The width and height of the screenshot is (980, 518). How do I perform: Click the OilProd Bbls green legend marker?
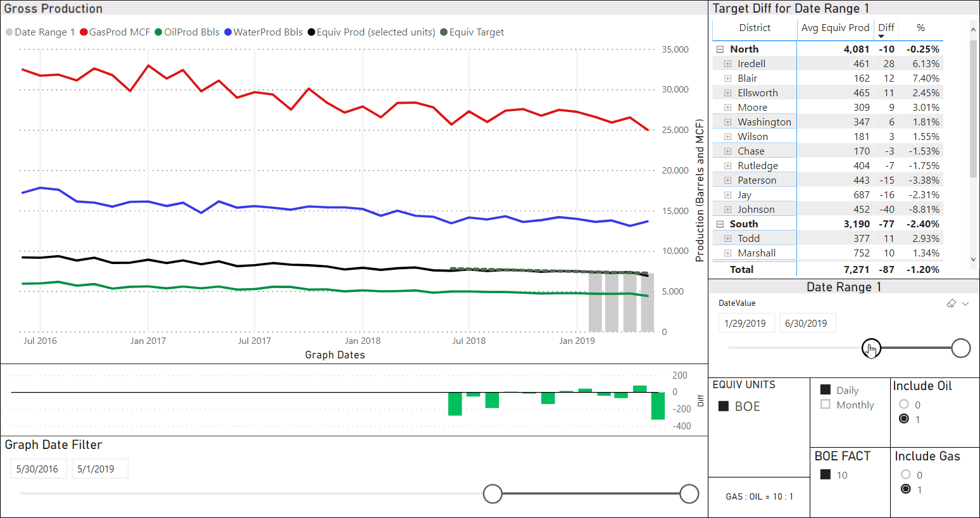coord(158,32)
